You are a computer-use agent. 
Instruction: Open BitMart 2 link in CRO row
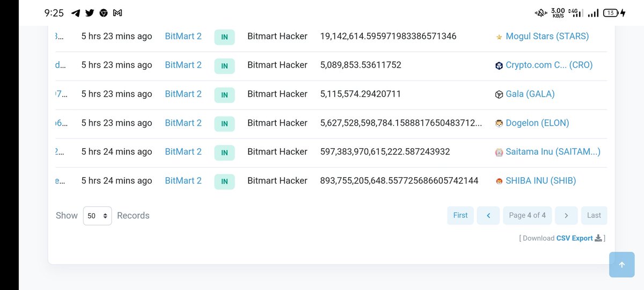click(x=184, y=65)
